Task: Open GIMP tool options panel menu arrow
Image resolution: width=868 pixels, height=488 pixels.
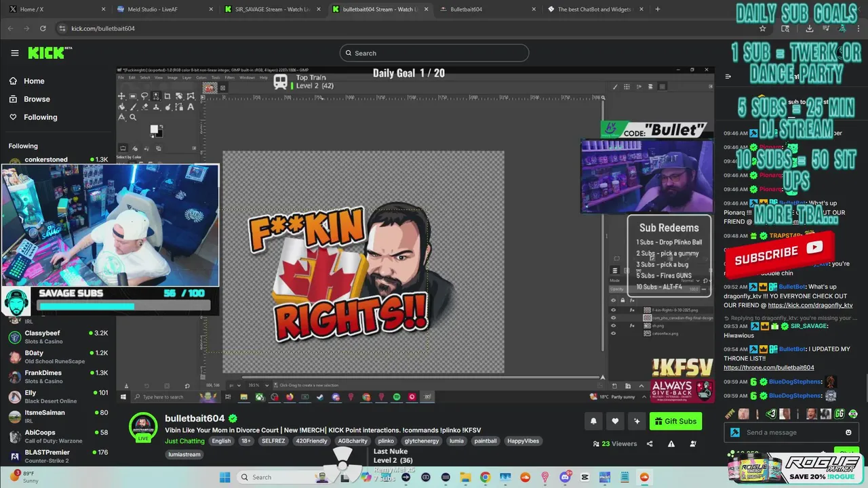Action: (x=194, y=148)
